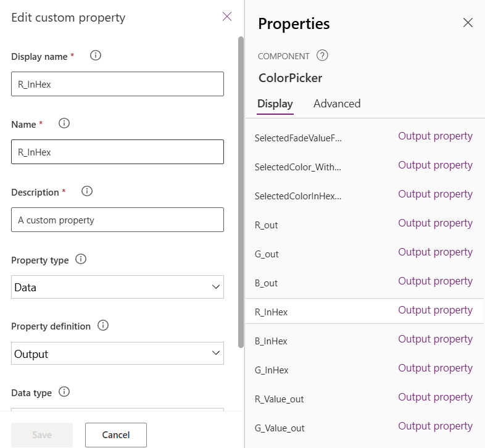Viewport: 485px width, 448px height.
Task: Open Output property link for SelectedColor_With...
Action: point(435,165)
